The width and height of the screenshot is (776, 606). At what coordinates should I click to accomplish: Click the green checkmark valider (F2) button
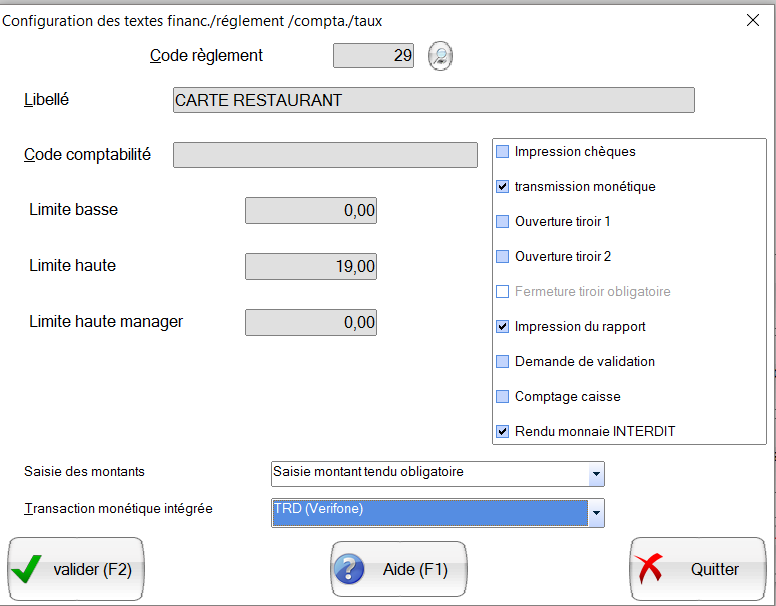click(x=76, y=570)
